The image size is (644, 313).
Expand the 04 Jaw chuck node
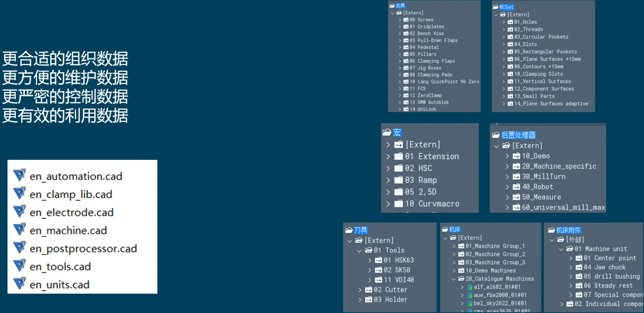pyautogui.click(x=571, y=267)
